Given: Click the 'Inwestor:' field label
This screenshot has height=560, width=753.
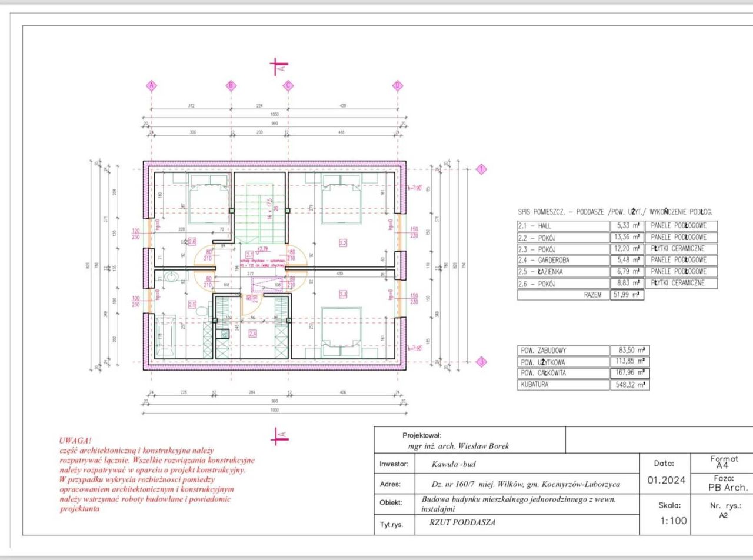Looking at the screenshot, I should 394,464.
